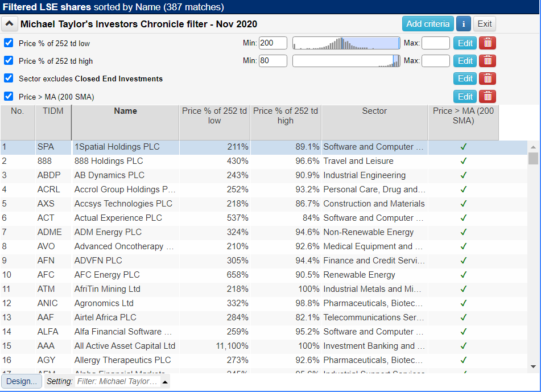Delete the Price % of 252 td low criterion
The width and height of the screenshot is (541, 392).
coord(488,43)
